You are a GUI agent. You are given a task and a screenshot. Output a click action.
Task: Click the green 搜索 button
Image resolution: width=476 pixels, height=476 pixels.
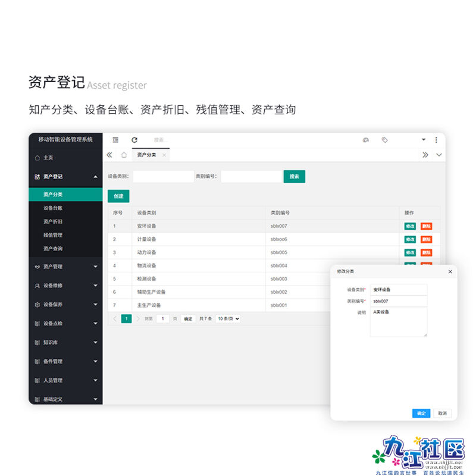[294, 176]
